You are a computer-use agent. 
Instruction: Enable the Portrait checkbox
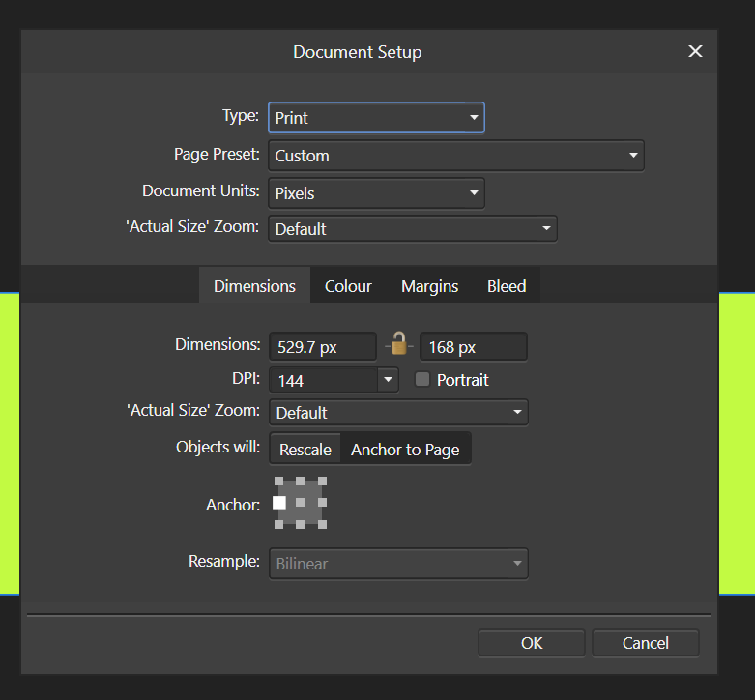(422, 379)
